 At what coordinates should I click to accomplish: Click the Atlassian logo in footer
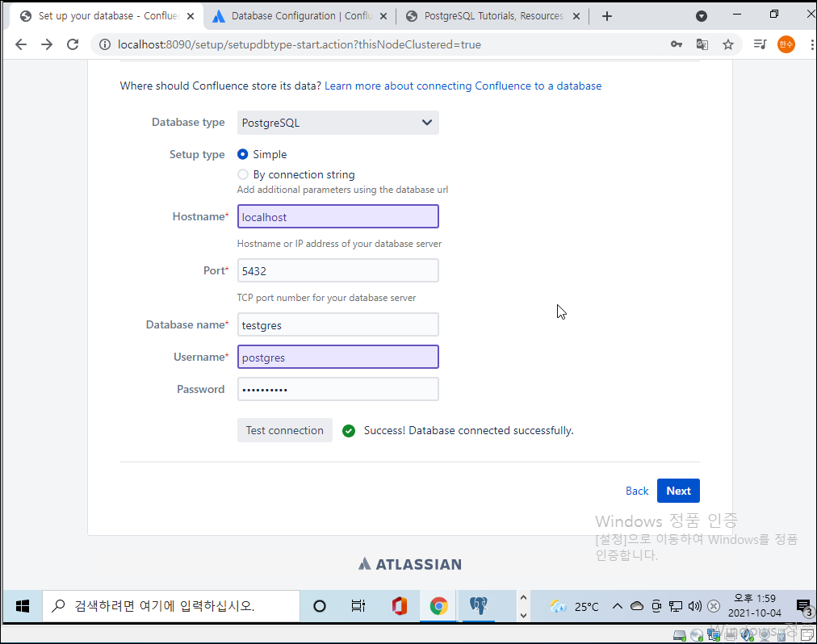pyautogui.click(x=410, y=564)
